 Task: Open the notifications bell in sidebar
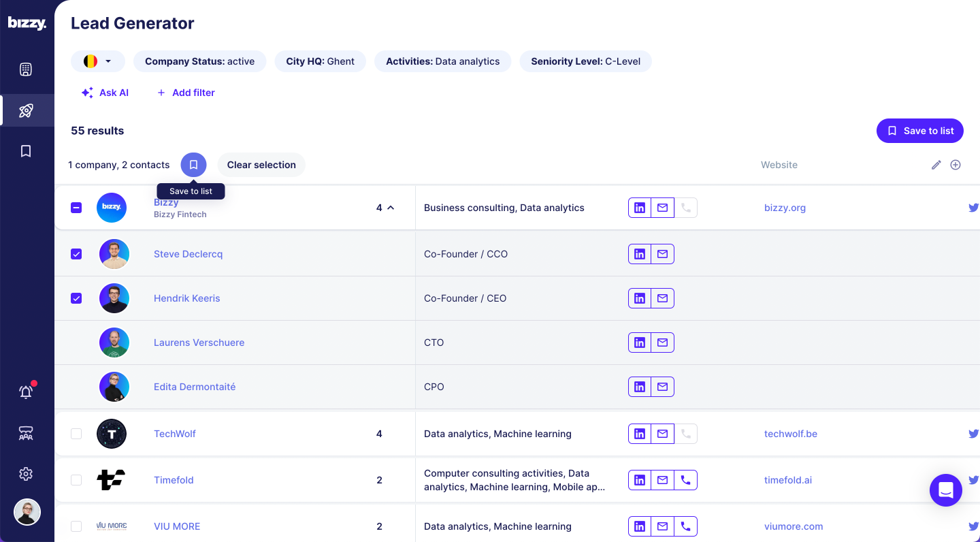(x=26, y=392)
